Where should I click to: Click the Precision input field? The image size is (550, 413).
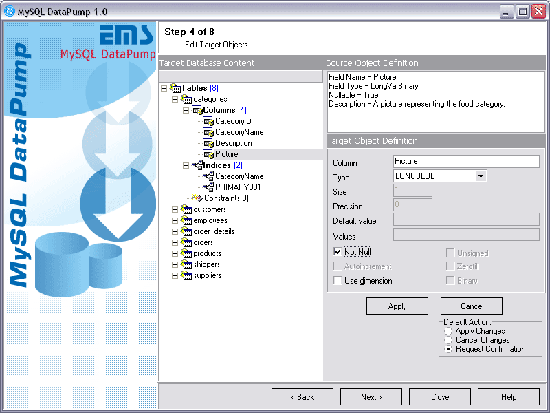[412, 205]
